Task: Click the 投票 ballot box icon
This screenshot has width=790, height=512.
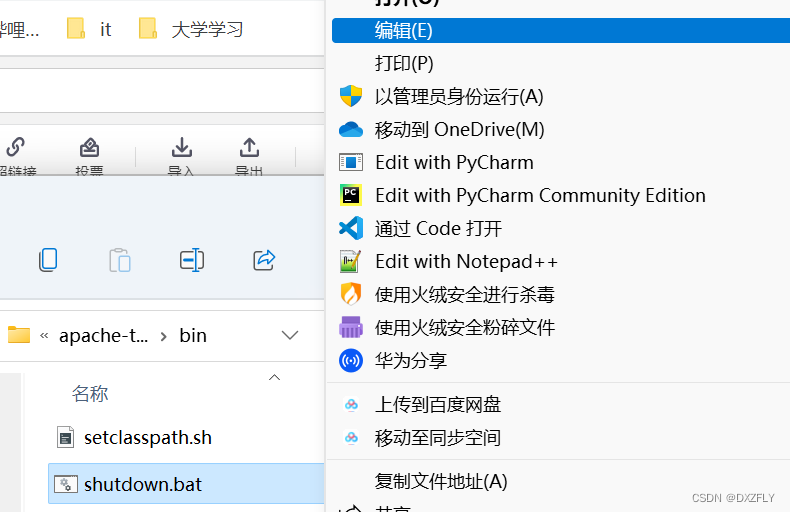Action: (x=90, y=147)
